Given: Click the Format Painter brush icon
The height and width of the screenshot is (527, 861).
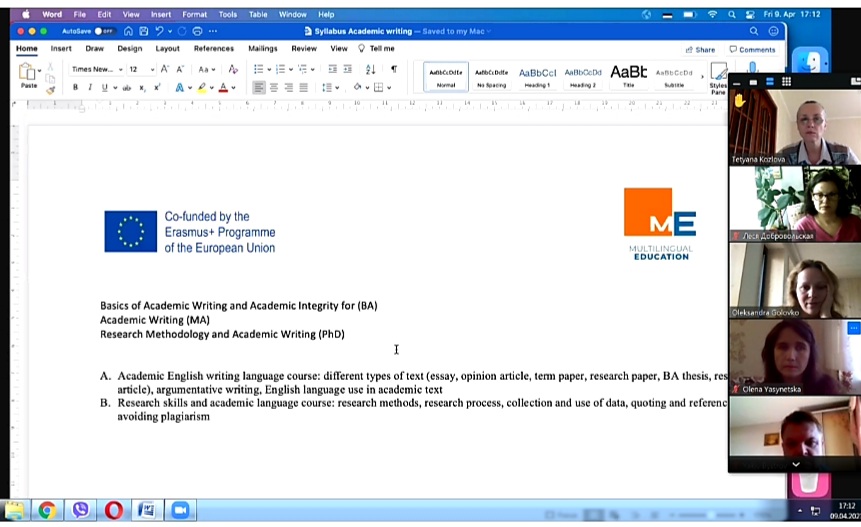Looking at the screenshot, I should pyautogui.click(x=51, y=90).
